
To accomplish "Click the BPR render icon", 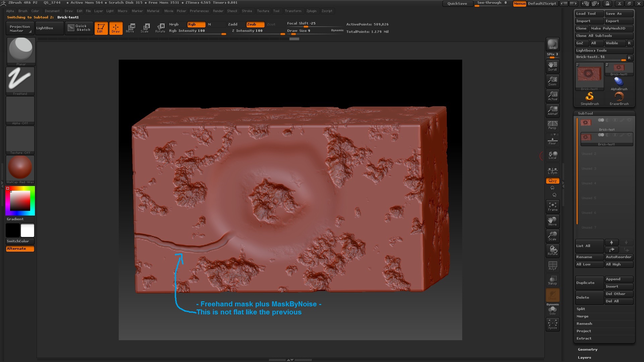I will tap(552, 44).
